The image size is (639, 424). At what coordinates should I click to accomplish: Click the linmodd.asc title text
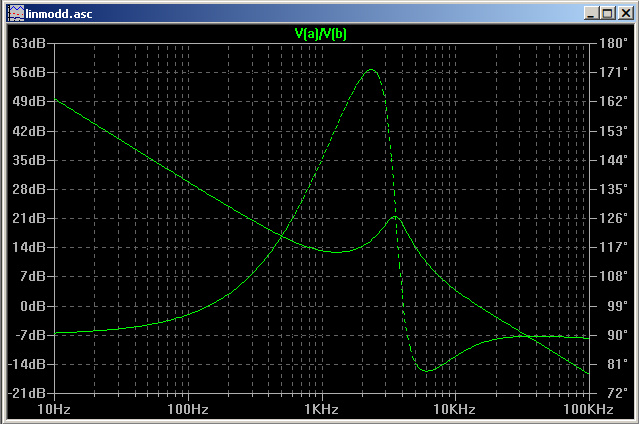point(59,14)
